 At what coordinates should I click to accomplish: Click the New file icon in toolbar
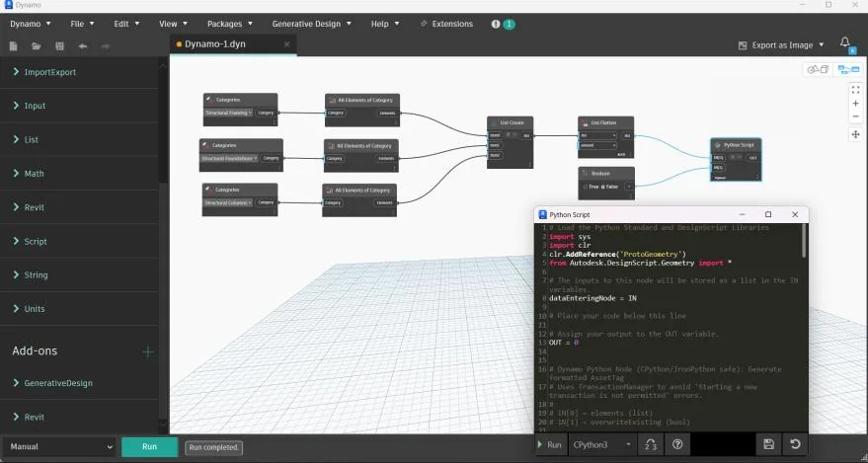[x=13, y=46]
